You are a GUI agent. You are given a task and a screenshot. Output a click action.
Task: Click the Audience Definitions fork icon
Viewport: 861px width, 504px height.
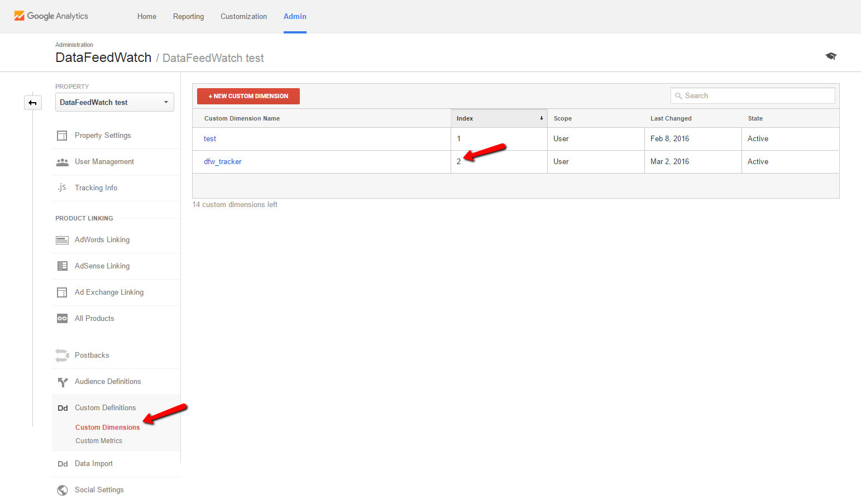click(x=63, y=382)
